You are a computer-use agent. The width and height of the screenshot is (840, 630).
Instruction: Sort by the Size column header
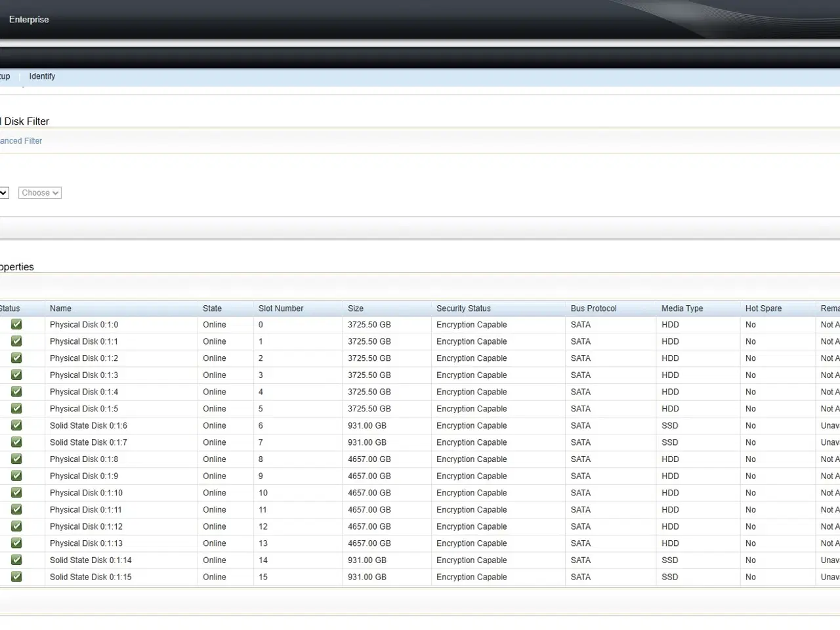356,308
